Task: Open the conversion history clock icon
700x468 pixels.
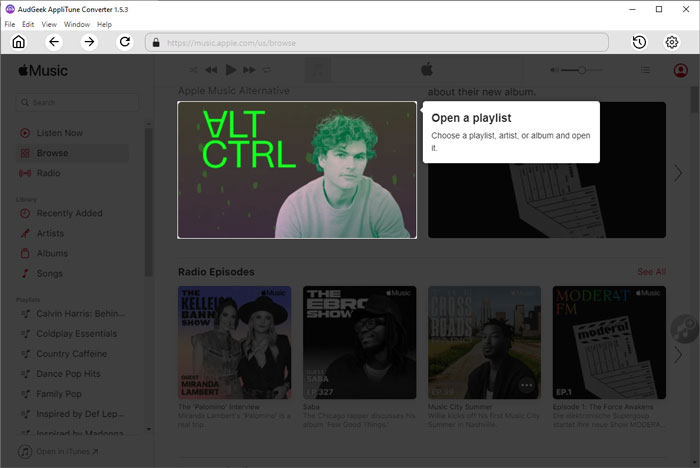Action: click(x=639, y=42)
